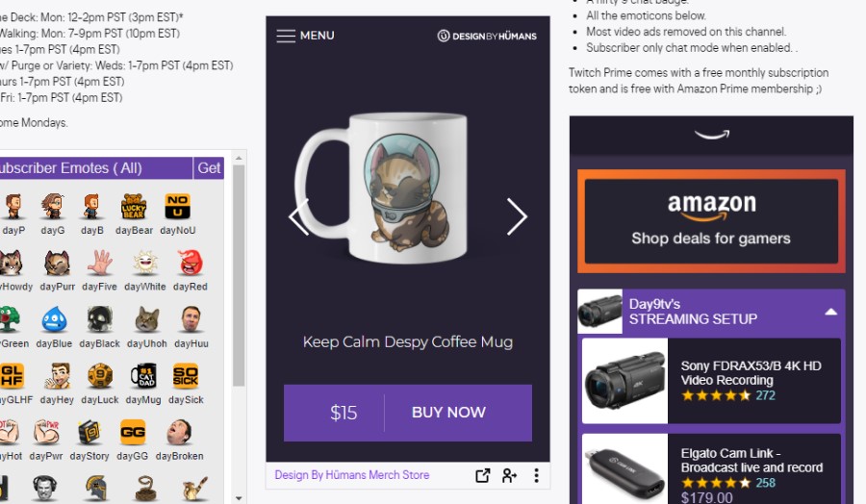Show next merch item with right arrow
Screen dimensions: 866x504
(x=517, y=217)
